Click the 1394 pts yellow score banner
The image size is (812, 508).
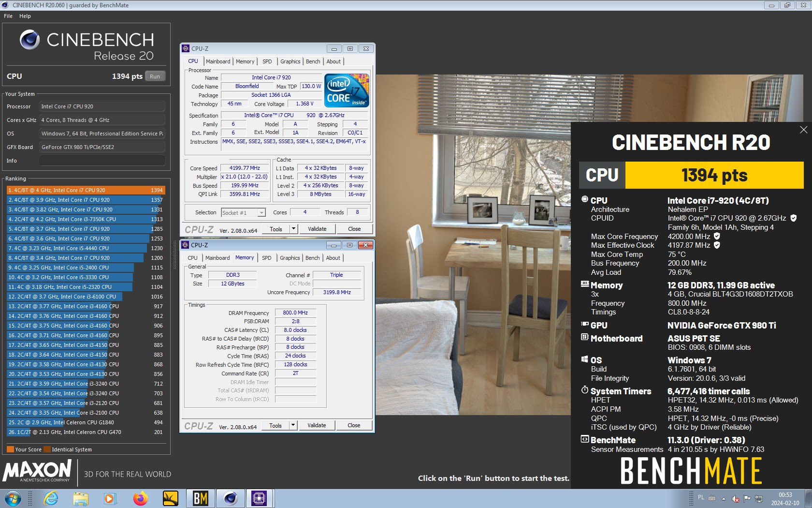pyautogui.click(x=714, y=175)
